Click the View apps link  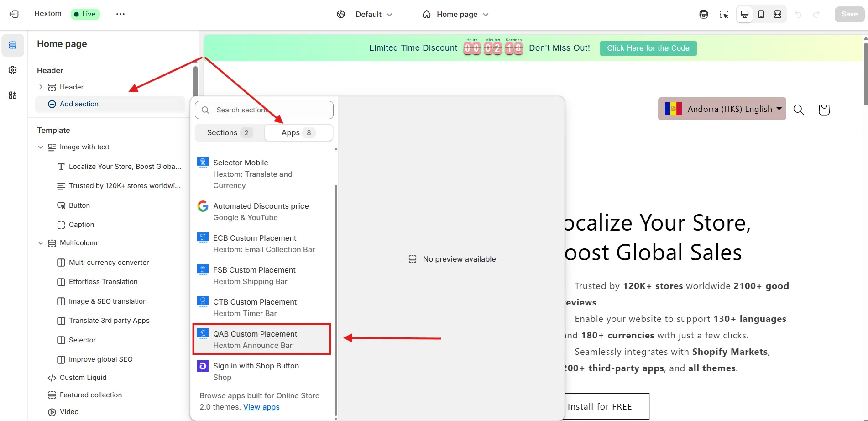click(x=261, y=407)
